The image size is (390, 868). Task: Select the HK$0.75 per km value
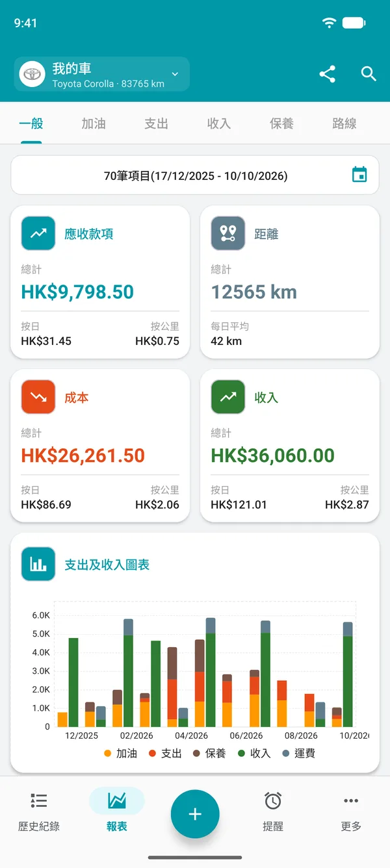[x=157, y=341]
